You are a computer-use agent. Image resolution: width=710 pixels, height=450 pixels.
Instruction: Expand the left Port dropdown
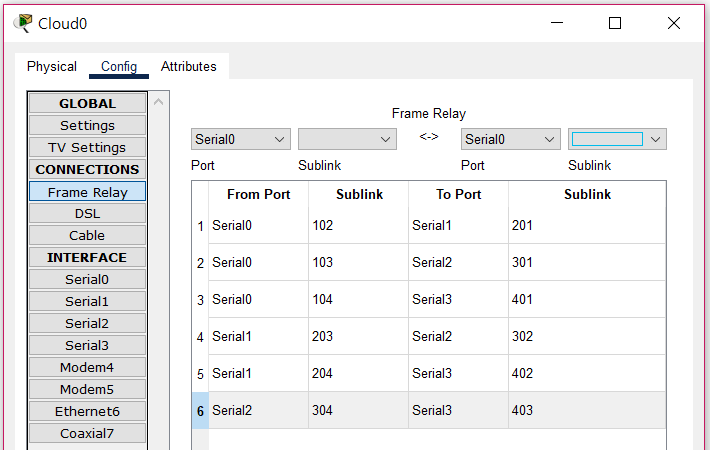pos(240,139)
